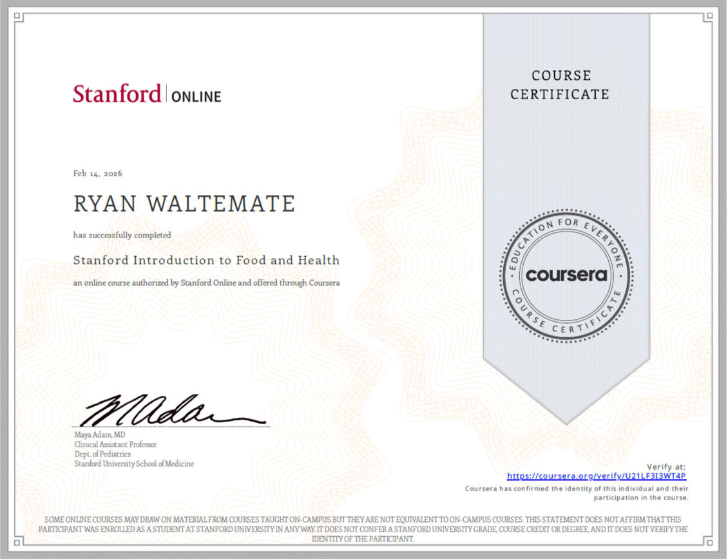Click the course title Stanford Introduction to Food and Health
The image size is (728, 560).
(x=207, y=260)
